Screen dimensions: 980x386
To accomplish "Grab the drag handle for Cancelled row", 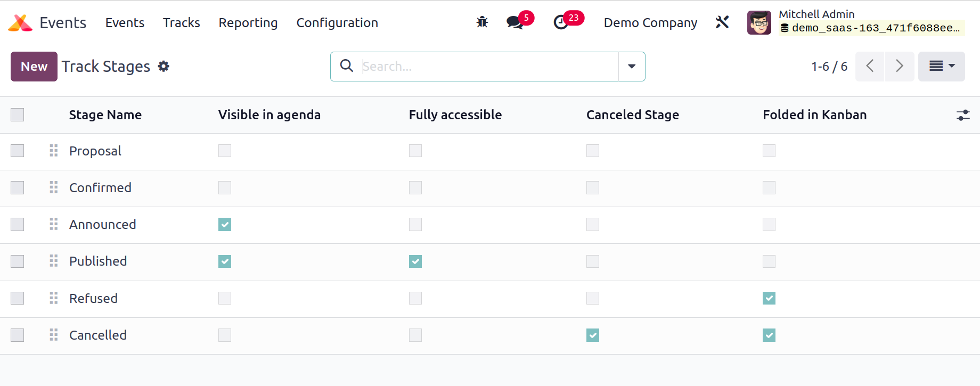I will tap(54, 335).
